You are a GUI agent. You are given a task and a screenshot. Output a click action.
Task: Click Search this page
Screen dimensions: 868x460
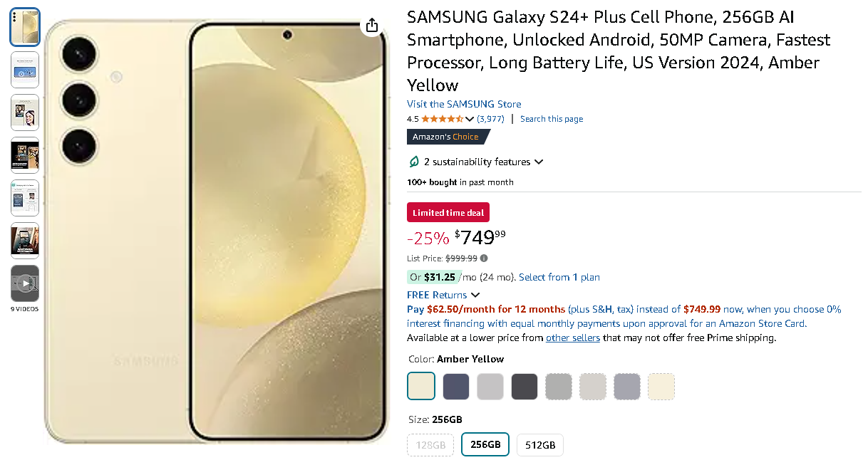pyautogui.click(x=551, y=119)
